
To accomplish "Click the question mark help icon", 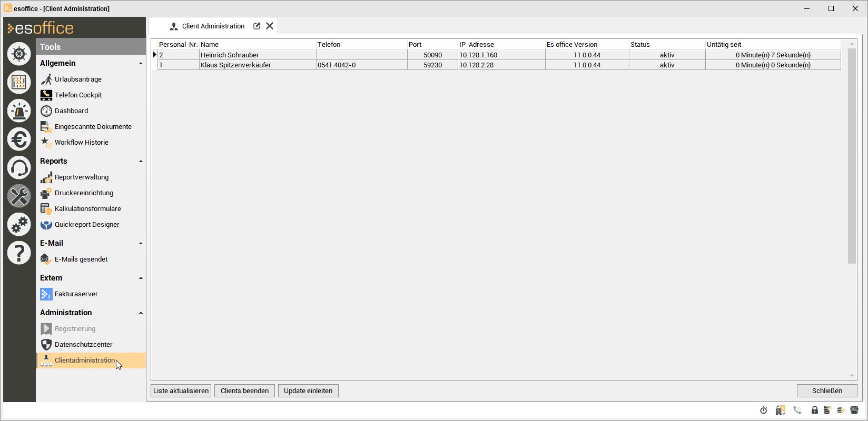I will (x=19, y=253).
